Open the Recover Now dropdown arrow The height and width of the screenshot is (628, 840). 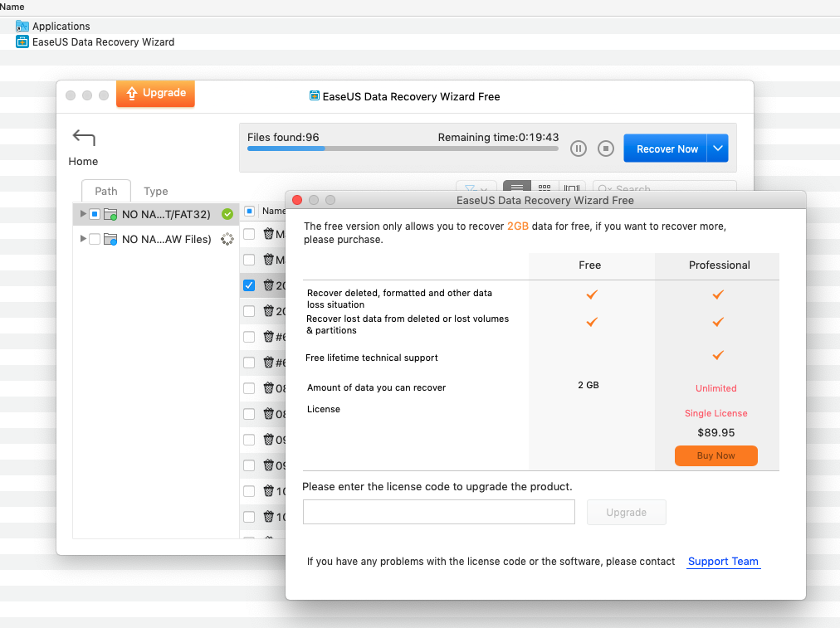click(x=718, y=148)
